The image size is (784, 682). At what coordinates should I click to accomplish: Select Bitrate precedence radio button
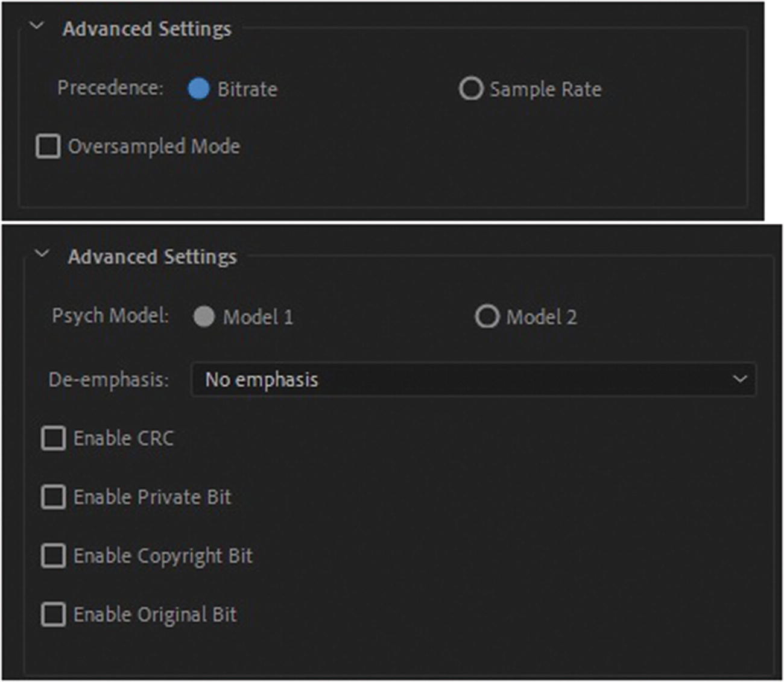[x=198, y=89]
